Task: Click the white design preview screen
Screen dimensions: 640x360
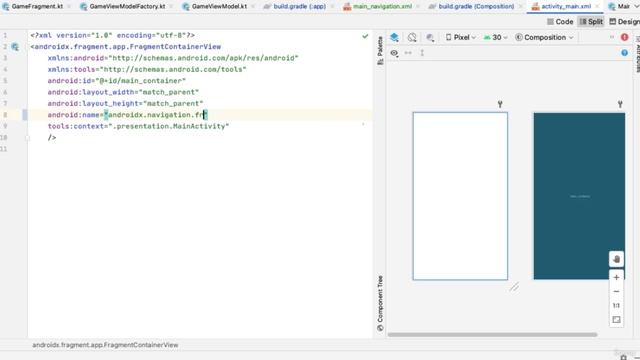Action: 460,196
